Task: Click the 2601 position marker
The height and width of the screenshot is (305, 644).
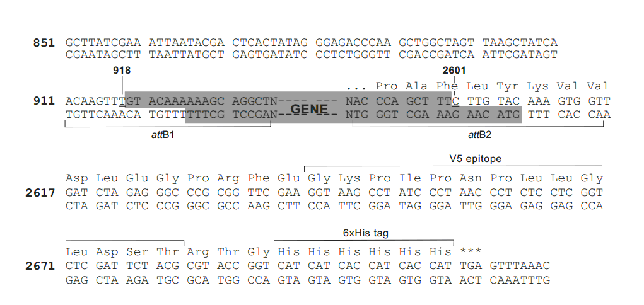Action: (454, 71)
